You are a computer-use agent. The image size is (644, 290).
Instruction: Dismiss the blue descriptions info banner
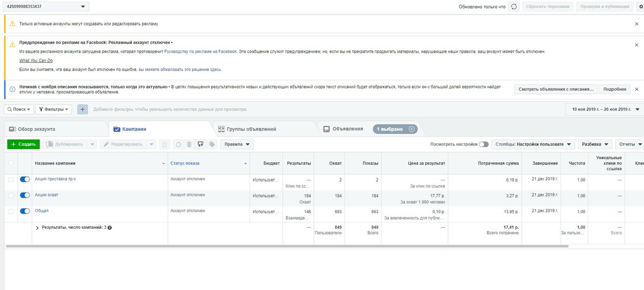coord(636,89)
